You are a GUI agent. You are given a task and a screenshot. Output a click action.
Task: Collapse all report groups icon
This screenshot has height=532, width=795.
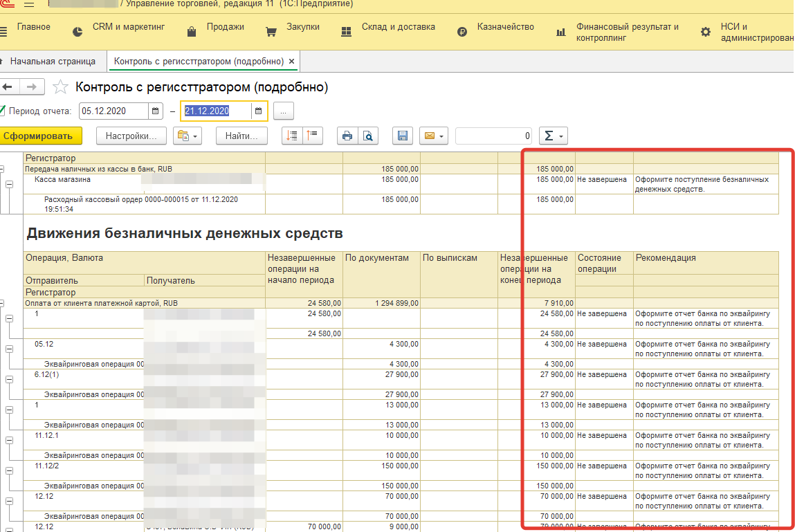click(x=313, y=136)
